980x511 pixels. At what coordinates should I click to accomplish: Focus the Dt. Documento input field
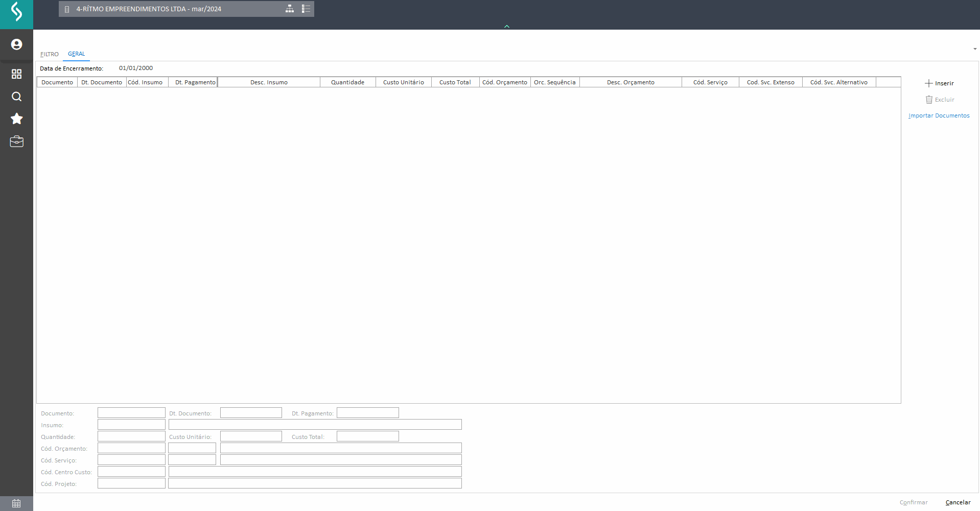point(251,413)
